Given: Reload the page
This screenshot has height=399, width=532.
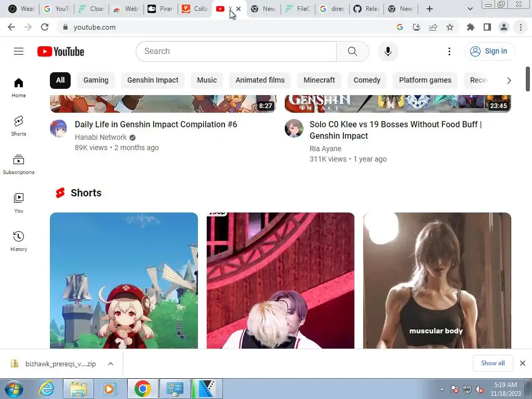Looking at the screenshot, I should (x=45, y=27).
